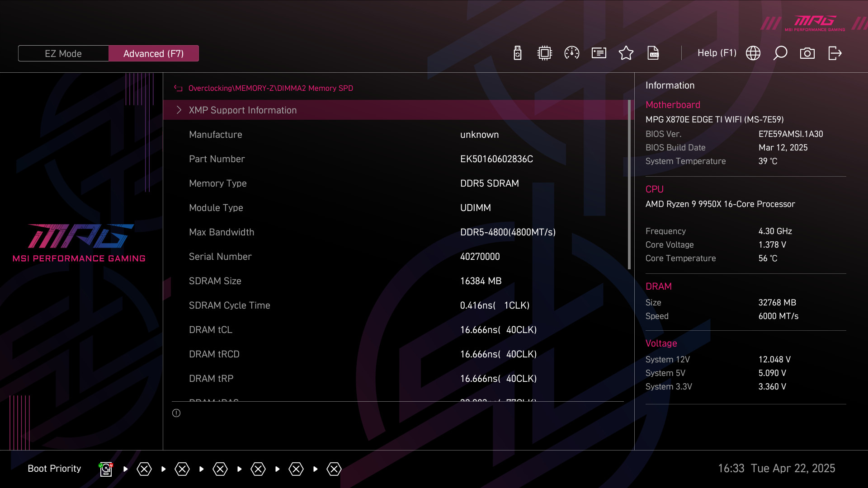The width and height of the screenshot is (868, 488).
Task: Open the M-Flash USB BIOS update icon
Action: tap(518, 53)
